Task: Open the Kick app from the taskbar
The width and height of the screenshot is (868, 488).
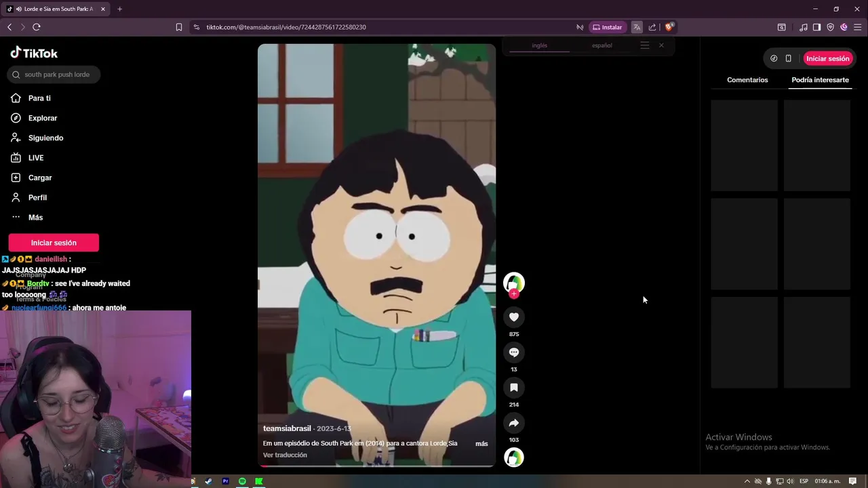Action: 259,481
